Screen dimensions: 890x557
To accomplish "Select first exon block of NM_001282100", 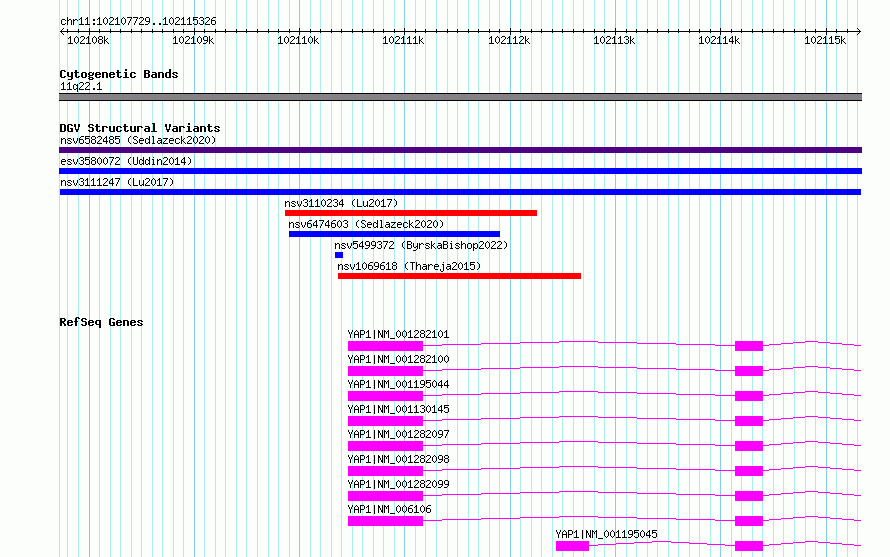I will click(x=385, y=371).
